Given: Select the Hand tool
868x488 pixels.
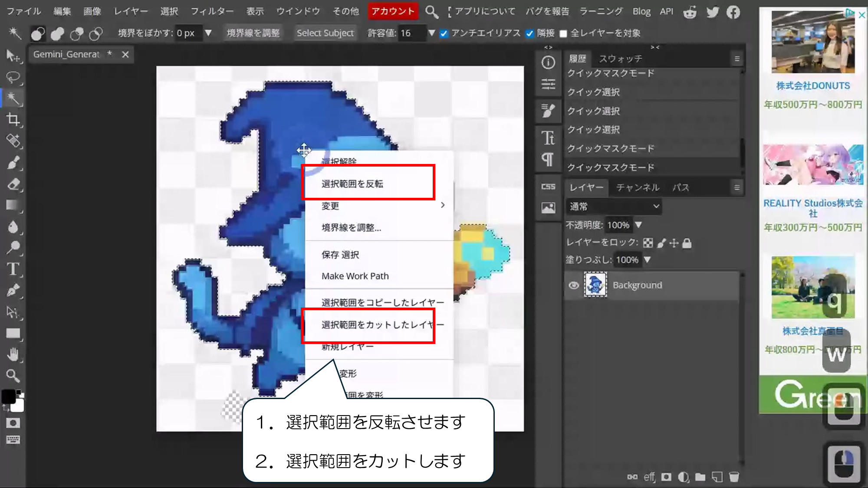Looking at the screenshot, I should point(13,354).
